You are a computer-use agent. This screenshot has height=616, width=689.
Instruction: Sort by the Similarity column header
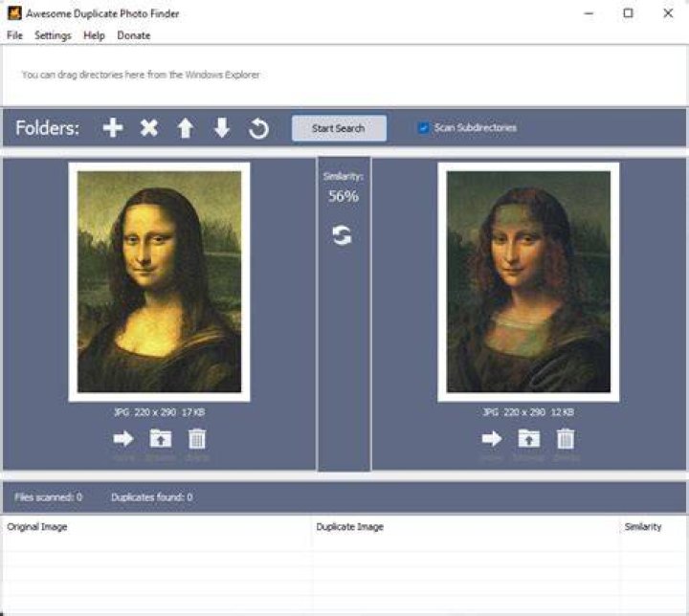(x=654, y=527)
